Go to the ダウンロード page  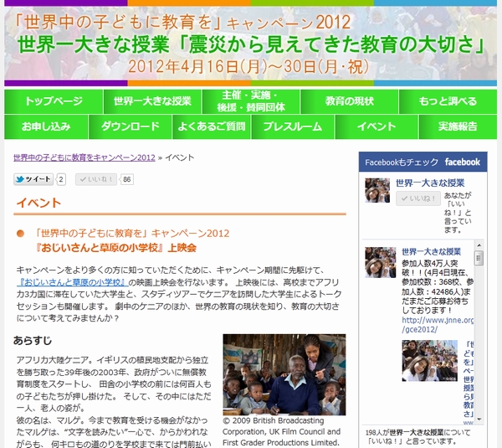coord(130,127)
